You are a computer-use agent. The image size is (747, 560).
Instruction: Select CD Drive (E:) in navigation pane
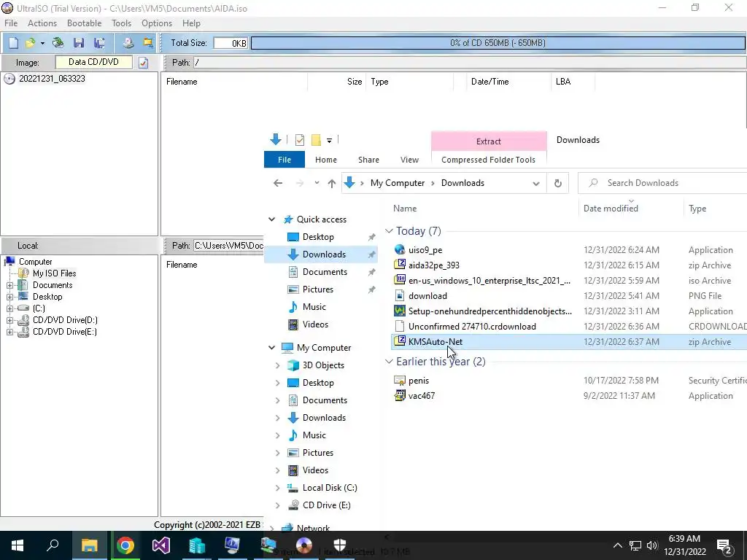tap(326, 505)
